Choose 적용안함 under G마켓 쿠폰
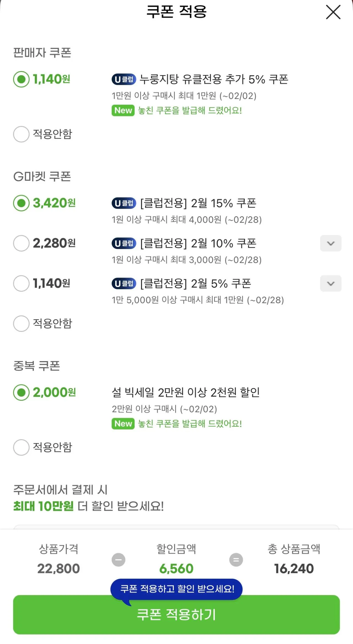 (21, 324)
